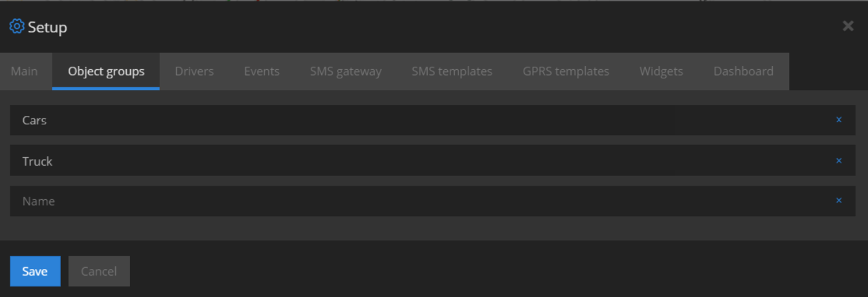Switch to the Main tab

click(x=25, y=71)
